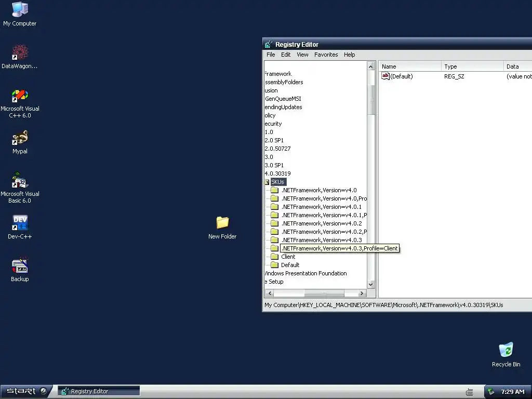Screen dimensions: 532x399
Task: Select the PendingUpdates tree key
Action: click(x=283, y=107)
